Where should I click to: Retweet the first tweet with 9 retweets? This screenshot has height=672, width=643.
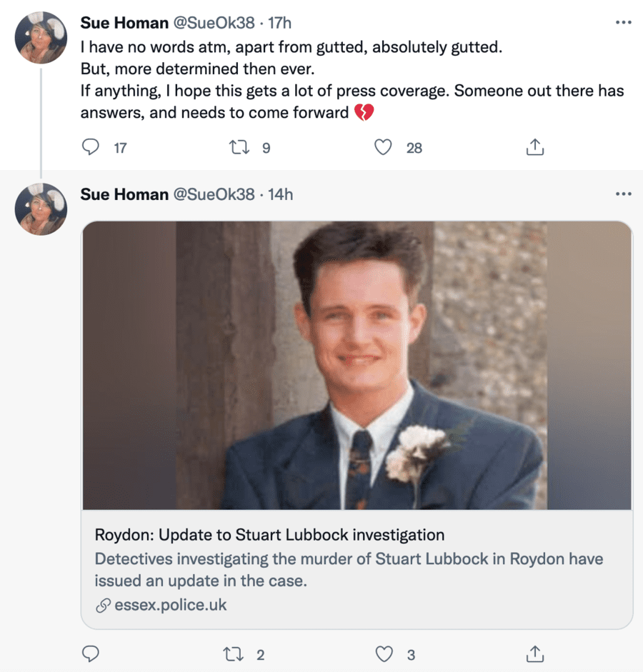pyautogui.click(x=236, y=147)
